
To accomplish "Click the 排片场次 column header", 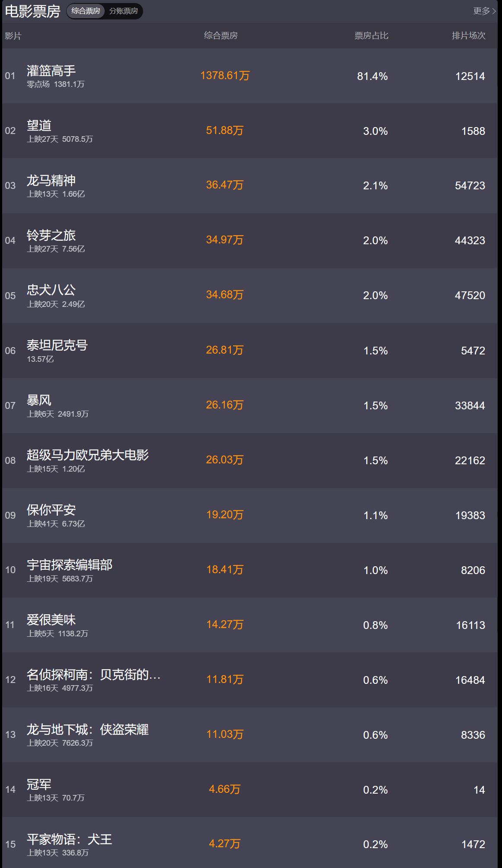I will 469,35.
